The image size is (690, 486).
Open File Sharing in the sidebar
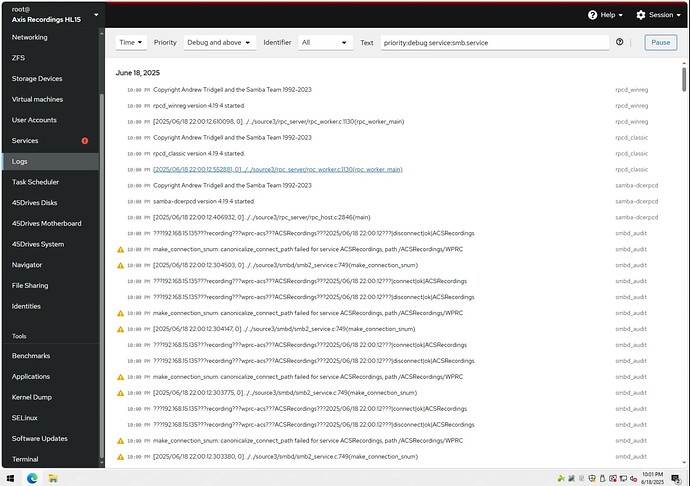tap(50, 286)
